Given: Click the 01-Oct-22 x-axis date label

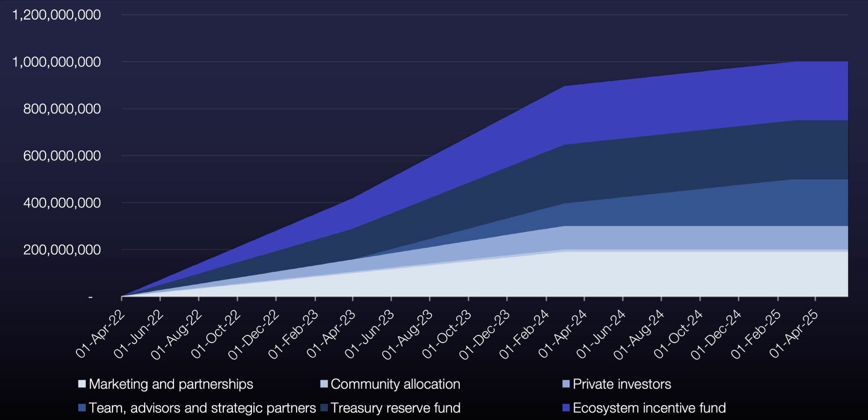Looking at the screenshot, I should pos(216,334).
